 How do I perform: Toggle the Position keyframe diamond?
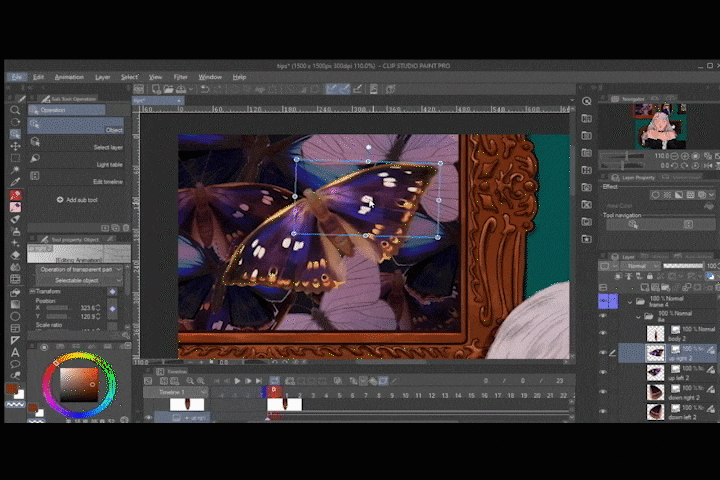point(112,309)
